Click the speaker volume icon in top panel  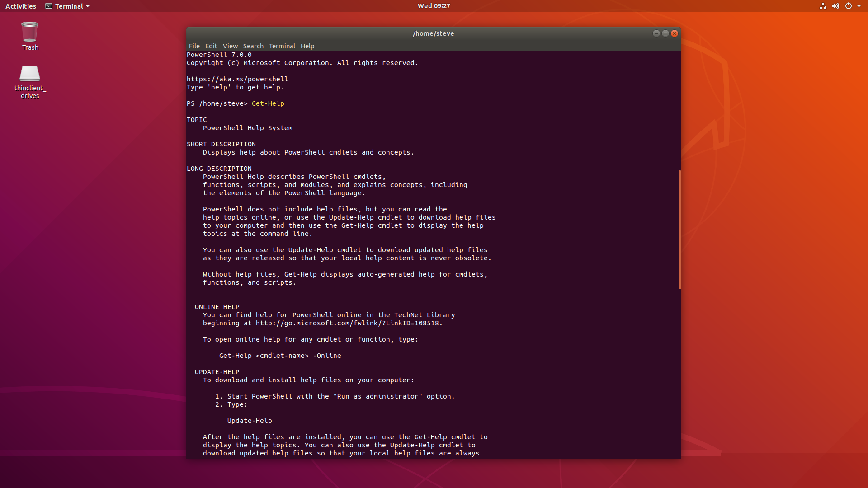coord(836,6)
